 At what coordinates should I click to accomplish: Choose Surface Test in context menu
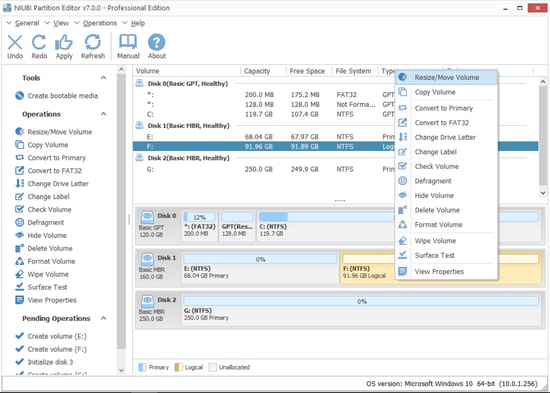point(447,255)
